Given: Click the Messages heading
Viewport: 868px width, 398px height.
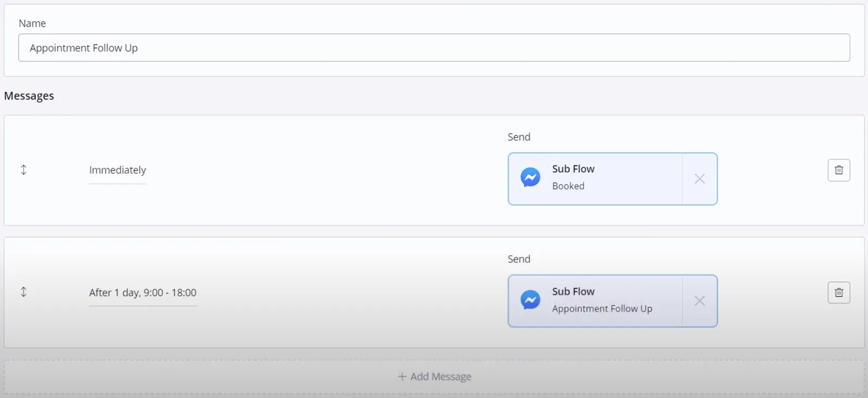Looking at the screenshot, I should pyautogui.click(x=29, y=96).
